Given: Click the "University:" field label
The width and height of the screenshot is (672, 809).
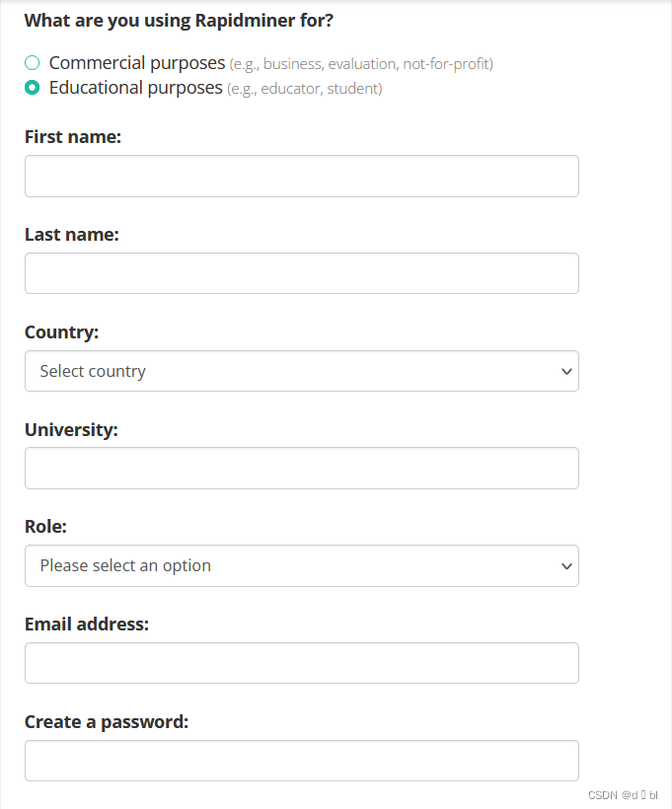Looking at the screenshot, I should point(71,430).
